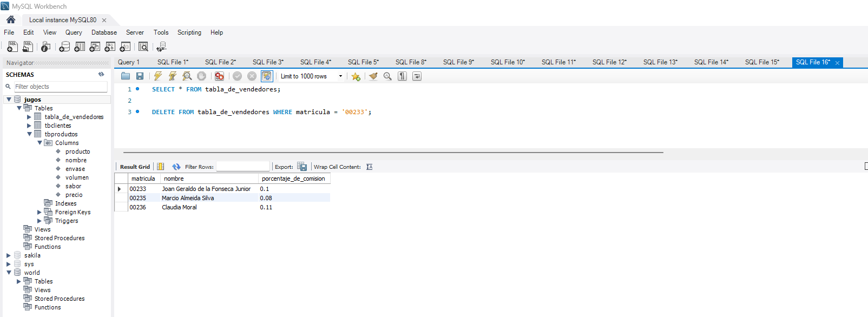Close the SQL File 16 tab
The width and height of the screenshot is (868, 317).
(837, 63)
